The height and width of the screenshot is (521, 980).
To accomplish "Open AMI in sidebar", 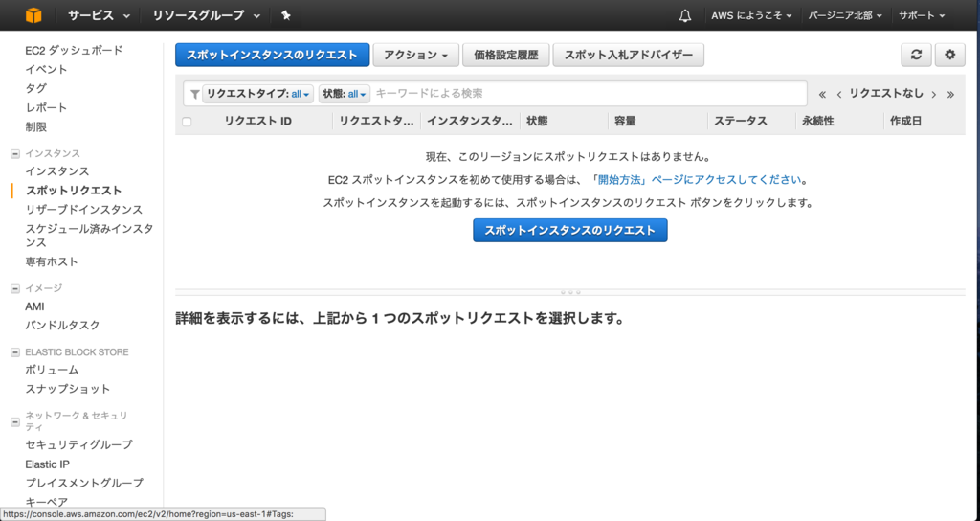I will click(x=34, y=306).
